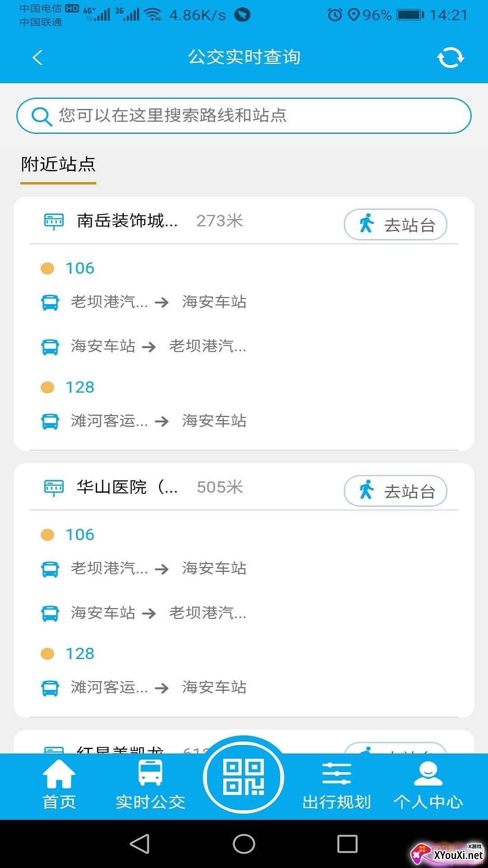The width and height of the screenshot is (488, 868).
Task: Select 老坝港汽 to 海安车站 under 华山医院
Action: 158,568
